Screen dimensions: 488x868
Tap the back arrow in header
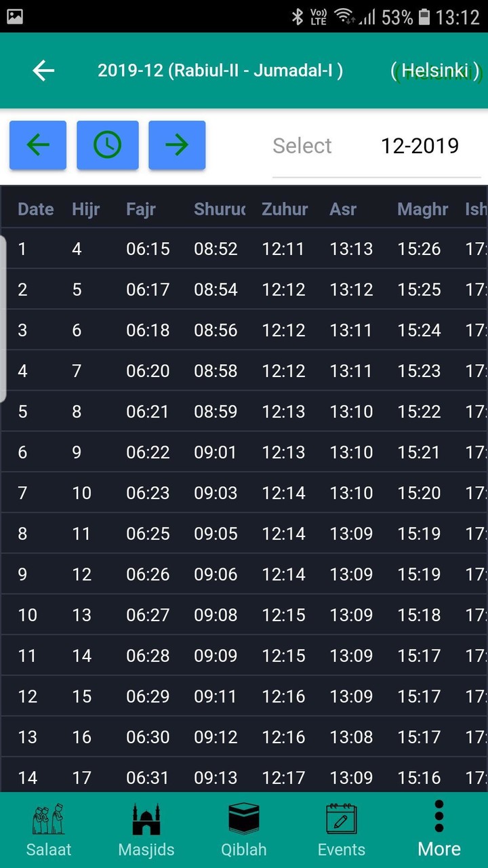[x=43, y=71]
